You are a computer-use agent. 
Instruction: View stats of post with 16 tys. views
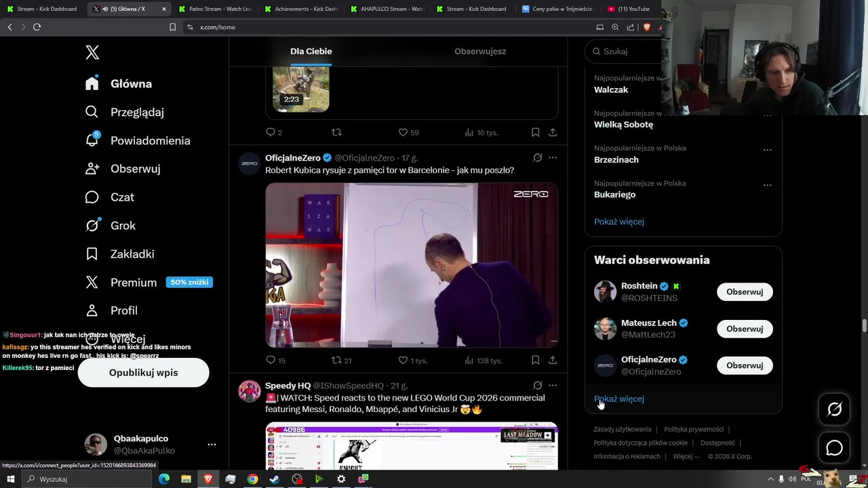(481, 132)
